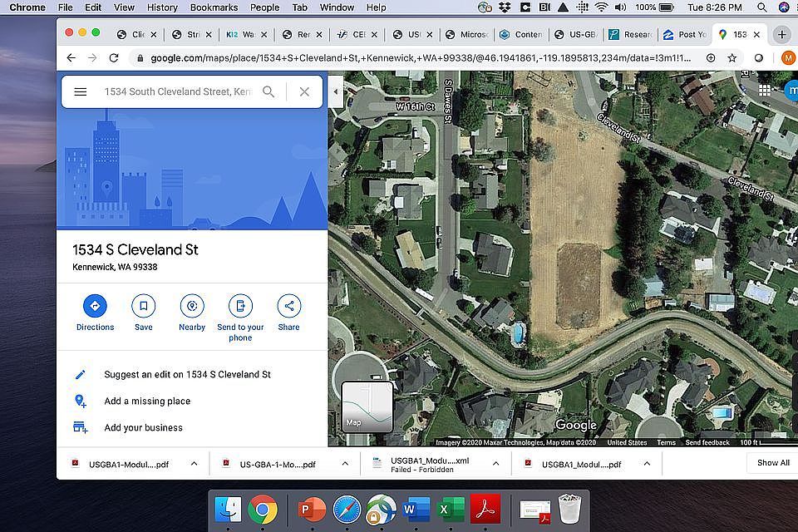
Task: Switch to the Research tab
Action: [x=629, y=35]
